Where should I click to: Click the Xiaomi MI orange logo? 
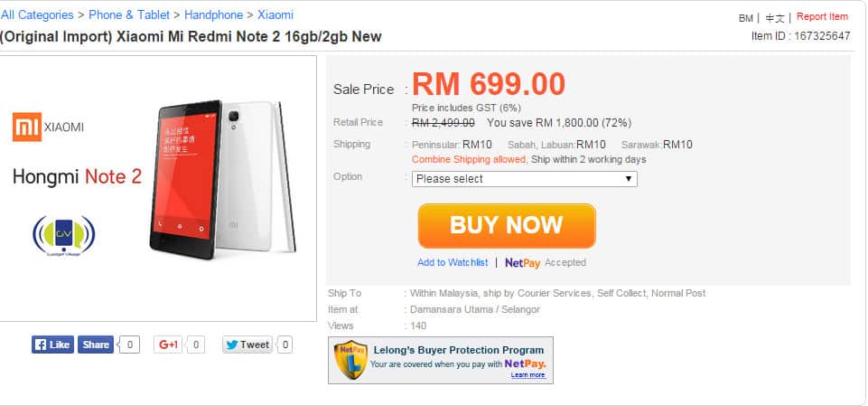tap(26, 127)
